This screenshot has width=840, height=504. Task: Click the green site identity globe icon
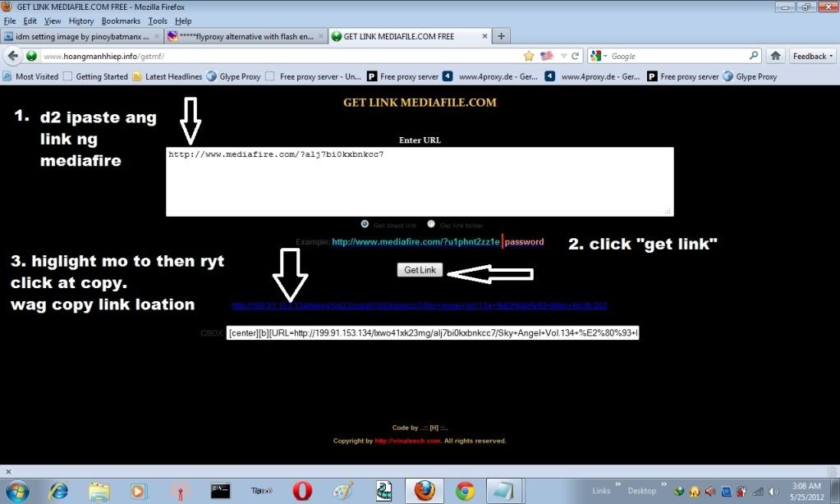(31, 56)
